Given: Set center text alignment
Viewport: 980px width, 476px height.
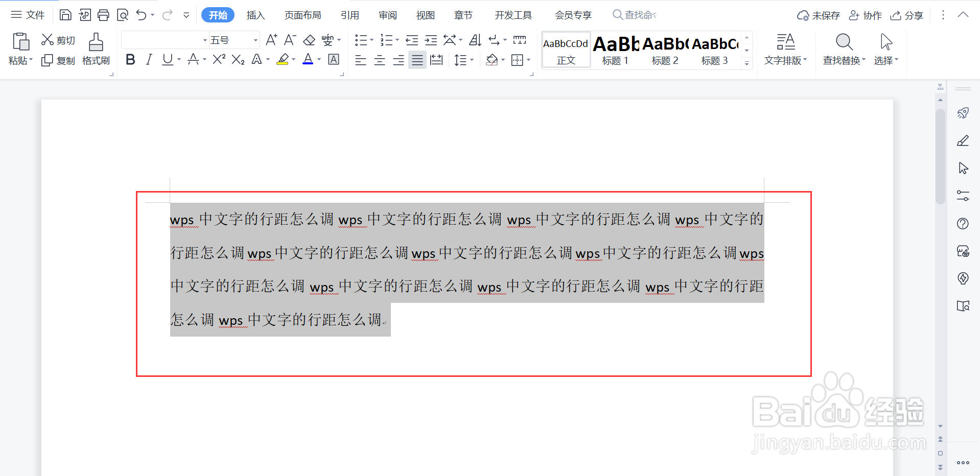Looking at the screenshot, I should tap(380, 60).
